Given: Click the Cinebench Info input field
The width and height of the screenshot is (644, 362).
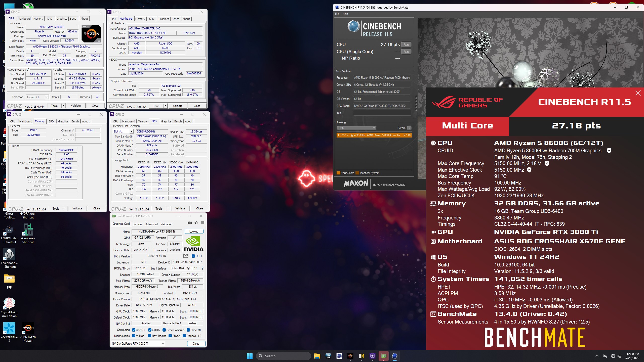Looking at the screenshot, I should [x=382, y=113].
